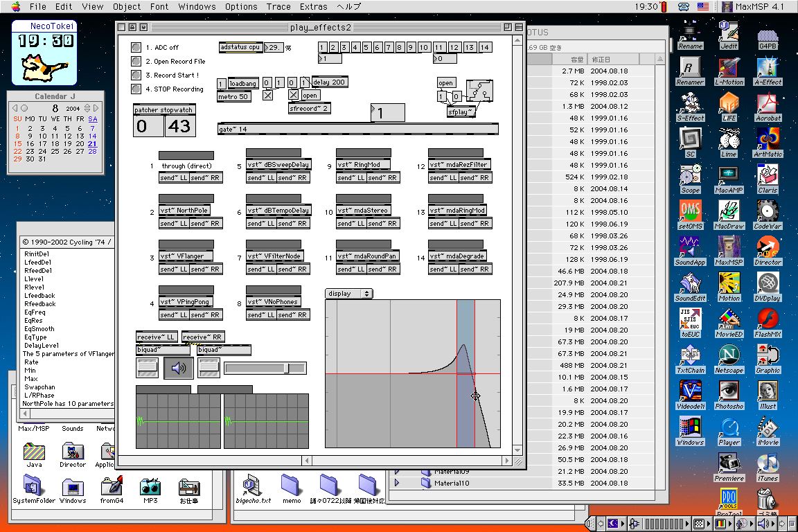Click the 'open' message box above sfplay~
The width and height of the screenshot is (798, 532).
tap(445, 83)
